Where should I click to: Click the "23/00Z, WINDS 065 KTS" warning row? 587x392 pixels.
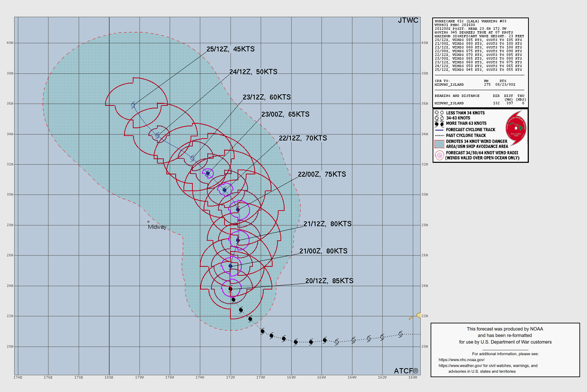click(478, 59)
